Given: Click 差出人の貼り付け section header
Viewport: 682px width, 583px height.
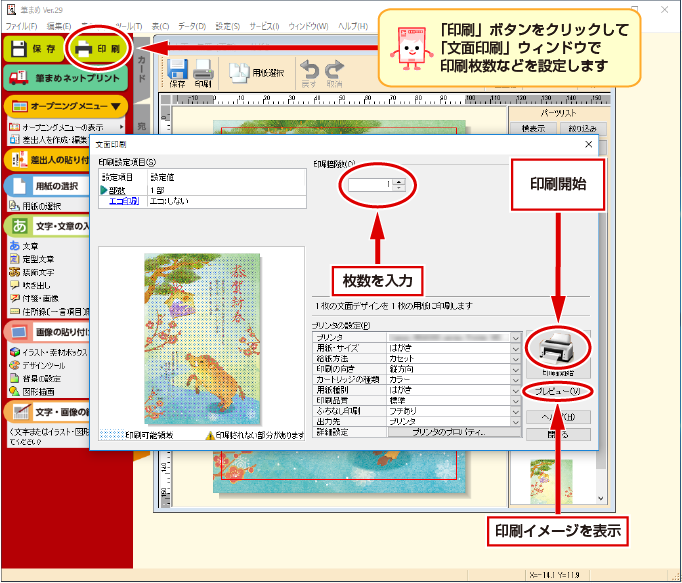Looking at the screenshot, I should [x=47, y=160].
